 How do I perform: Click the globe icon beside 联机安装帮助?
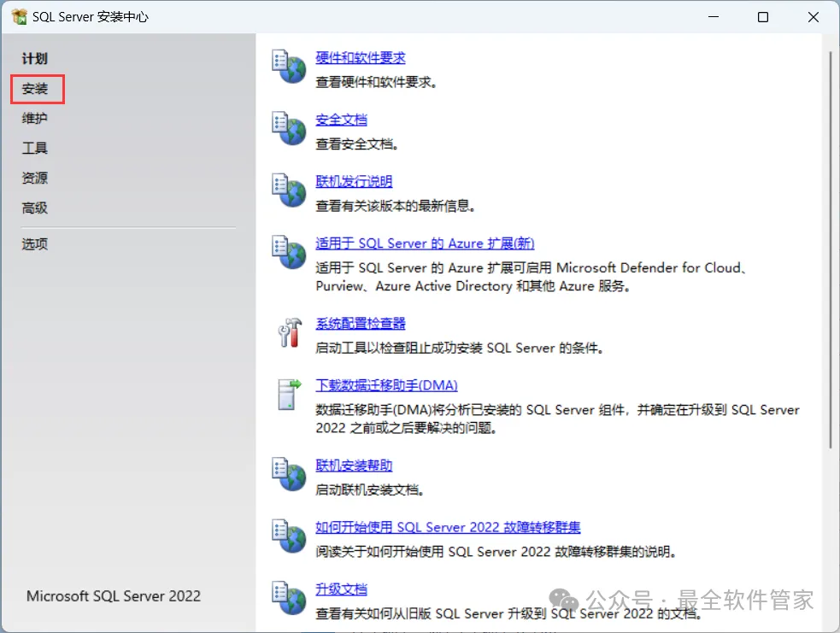coord(289,474)
